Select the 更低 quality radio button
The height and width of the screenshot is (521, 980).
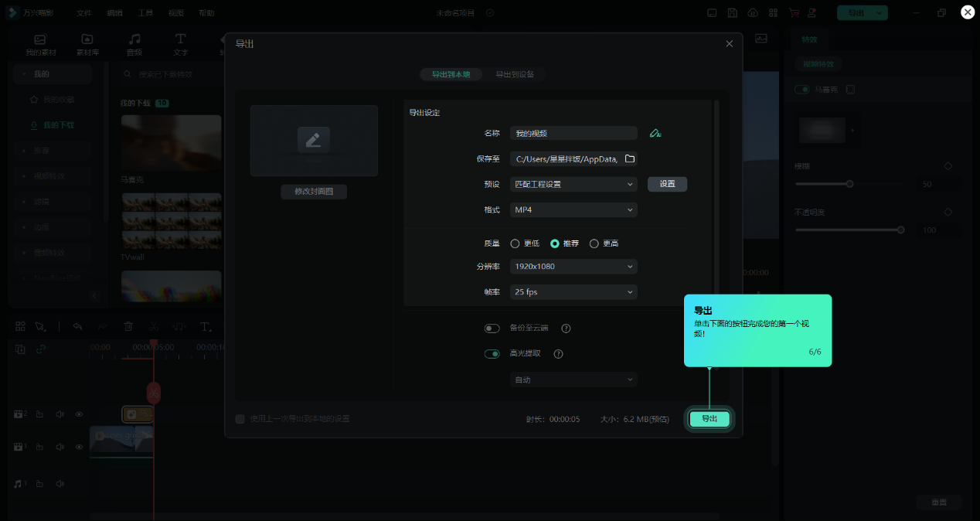pos(516,243)
